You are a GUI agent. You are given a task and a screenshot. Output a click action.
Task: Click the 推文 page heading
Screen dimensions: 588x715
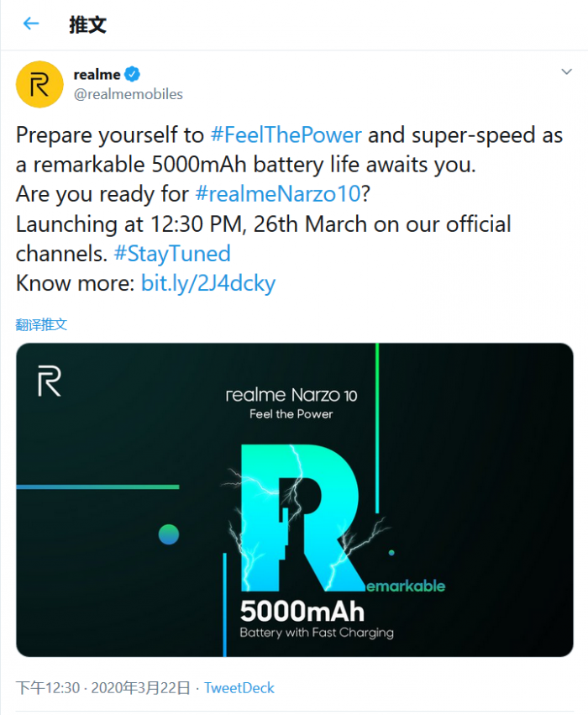coord(87,24)
